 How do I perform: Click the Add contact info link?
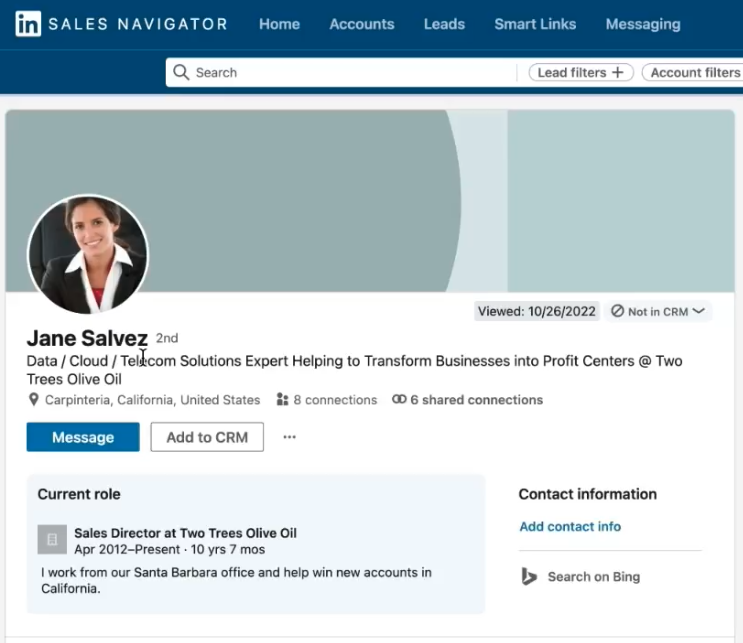pos(570,527)
